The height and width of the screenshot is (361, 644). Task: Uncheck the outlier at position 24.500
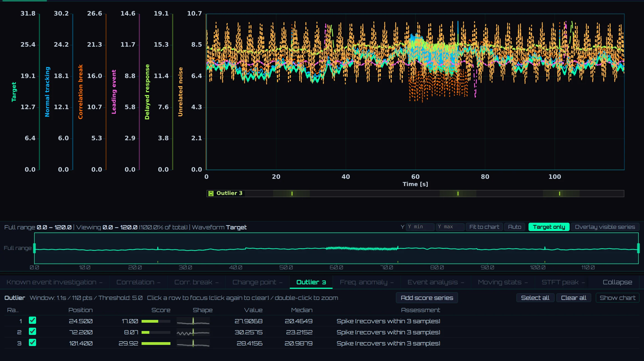click(x=32, y=320)
